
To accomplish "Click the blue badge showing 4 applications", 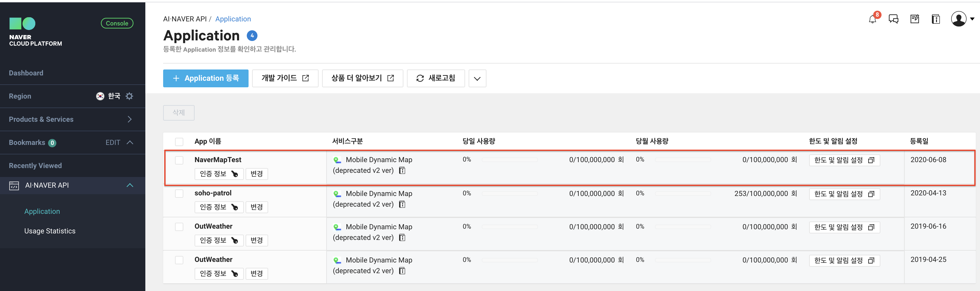I will point(252,36).
